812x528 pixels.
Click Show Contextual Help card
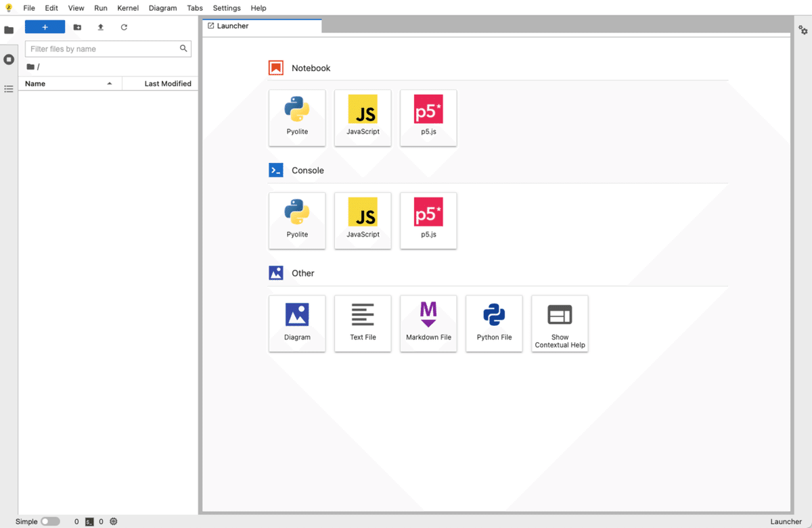pyautogui.click(x=560, y=323)
